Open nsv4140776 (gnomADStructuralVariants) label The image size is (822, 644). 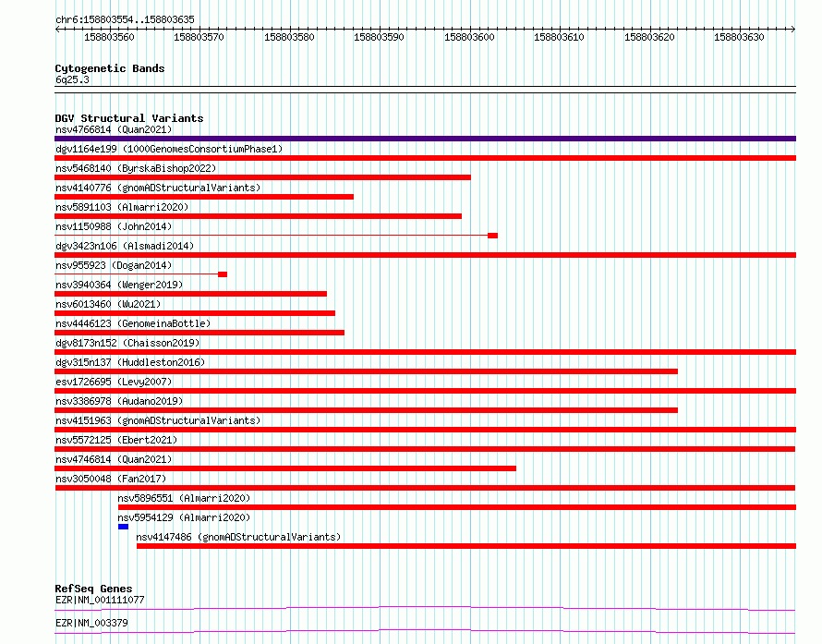click(x=158, y=188)
